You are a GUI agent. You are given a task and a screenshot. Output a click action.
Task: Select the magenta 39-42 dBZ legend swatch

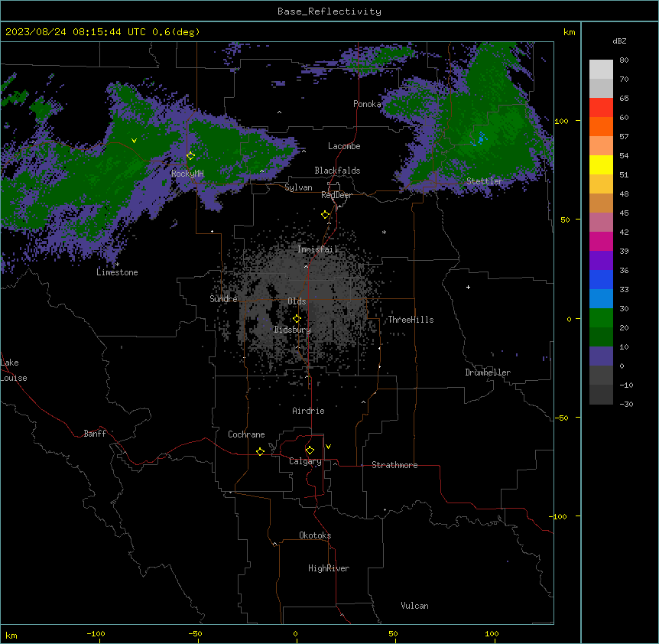[x=601, y=241]
